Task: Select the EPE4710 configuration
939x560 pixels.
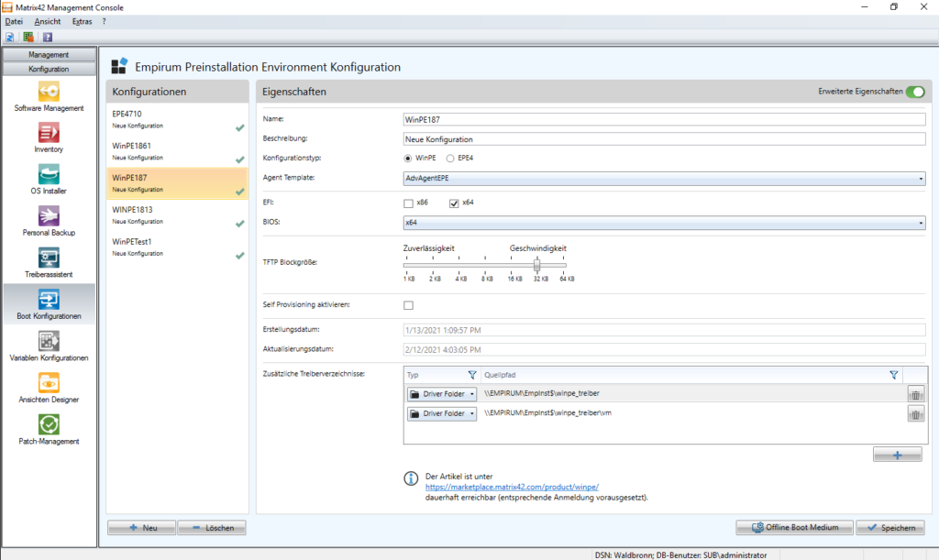Action: tap(177, 119)
